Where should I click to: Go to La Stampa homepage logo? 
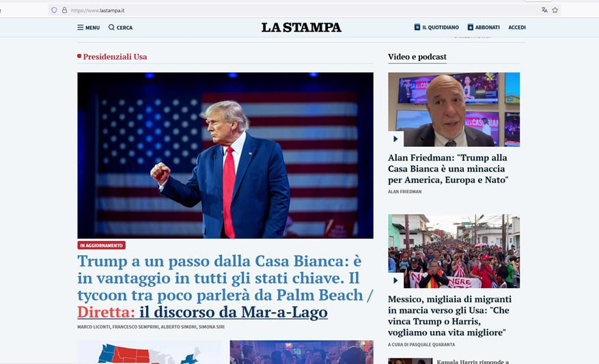tap(301, 27)
